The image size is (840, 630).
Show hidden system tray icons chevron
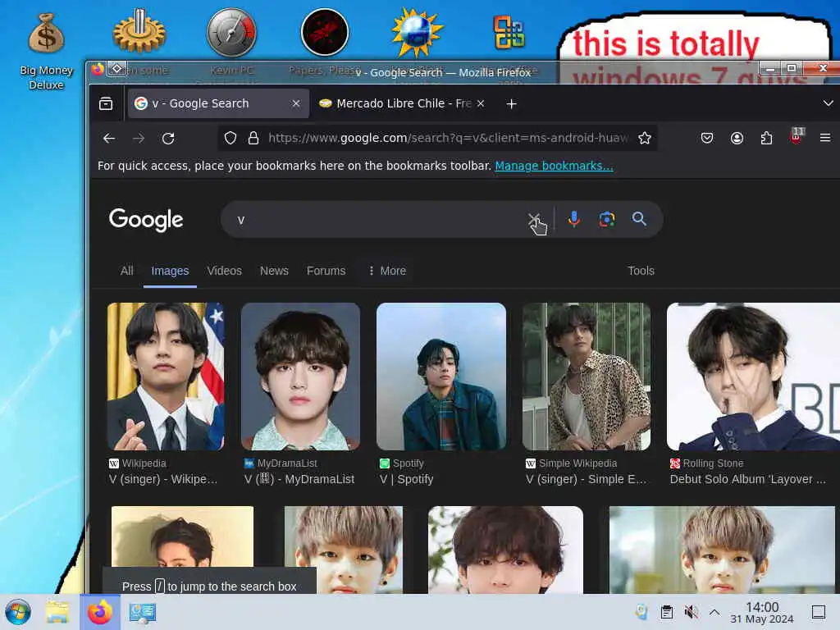pos(714,612)
